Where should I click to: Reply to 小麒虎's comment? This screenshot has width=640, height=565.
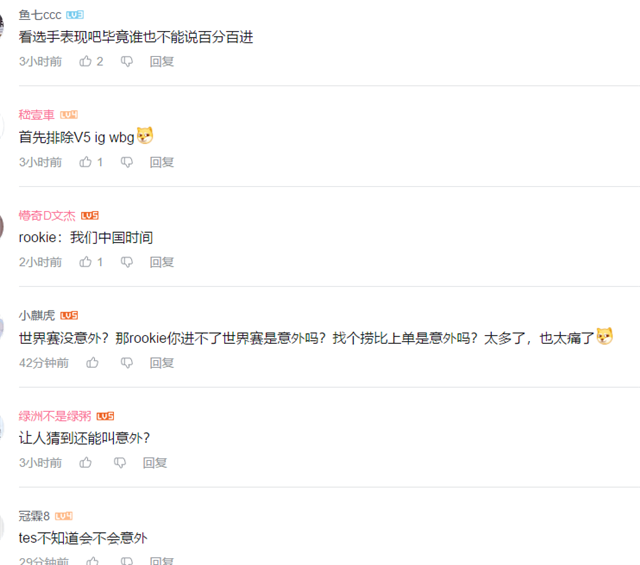click(x=162, y=363)
